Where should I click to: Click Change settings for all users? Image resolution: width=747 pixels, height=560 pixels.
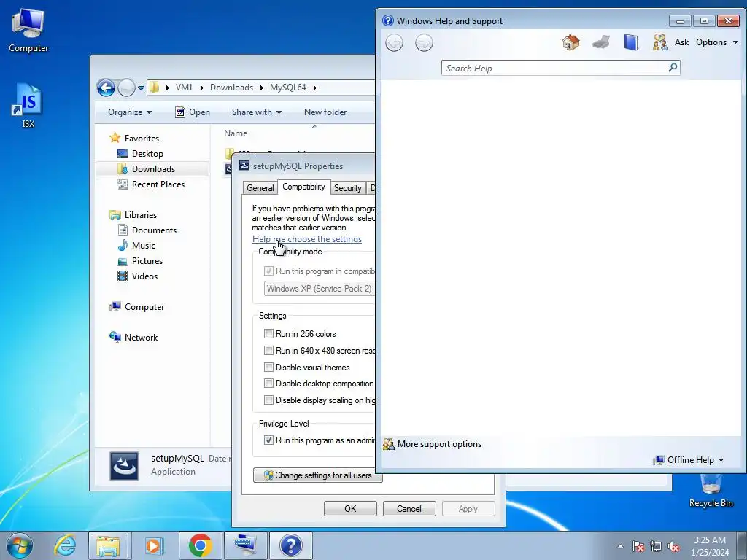point(318,475)
